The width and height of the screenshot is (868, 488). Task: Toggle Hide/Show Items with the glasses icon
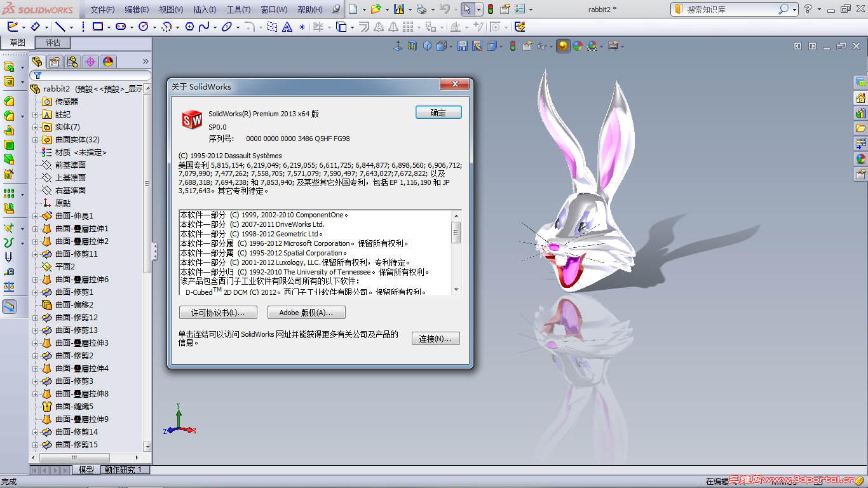(541, 47)
